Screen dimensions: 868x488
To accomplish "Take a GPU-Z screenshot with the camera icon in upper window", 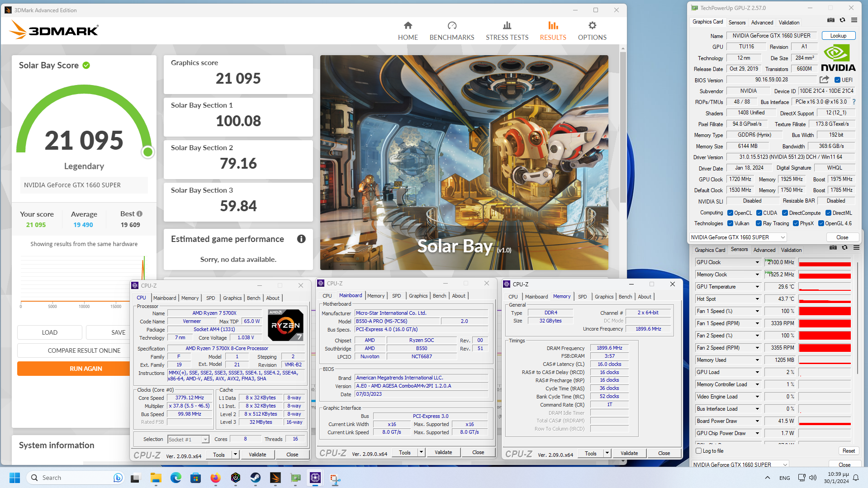I will tap(830, 20).
